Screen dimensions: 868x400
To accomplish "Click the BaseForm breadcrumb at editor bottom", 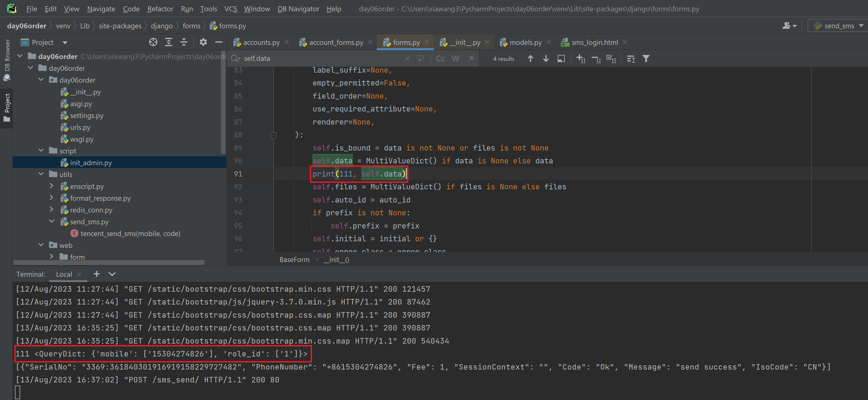I will (294, 259).
